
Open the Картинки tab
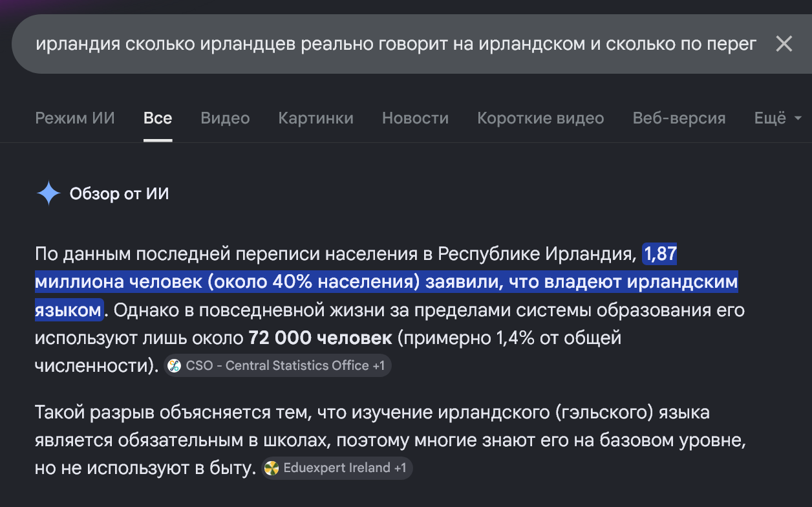316,118
